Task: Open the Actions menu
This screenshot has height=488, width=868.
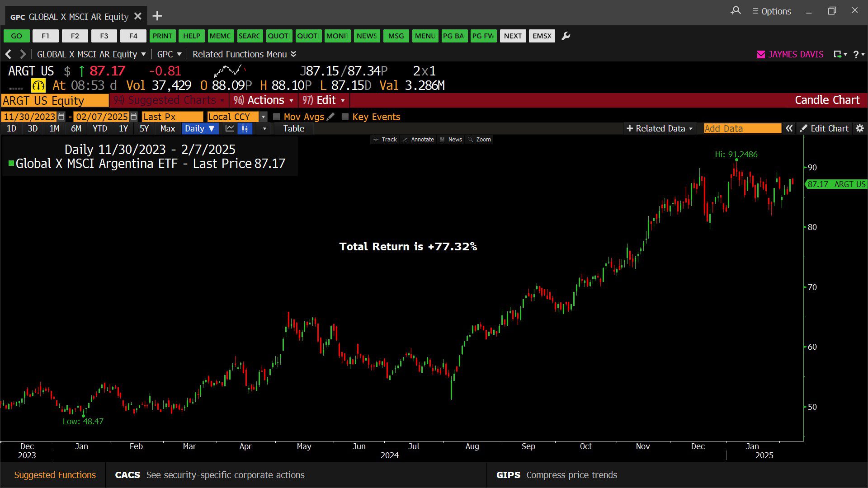Action: (x=264, y=100)
